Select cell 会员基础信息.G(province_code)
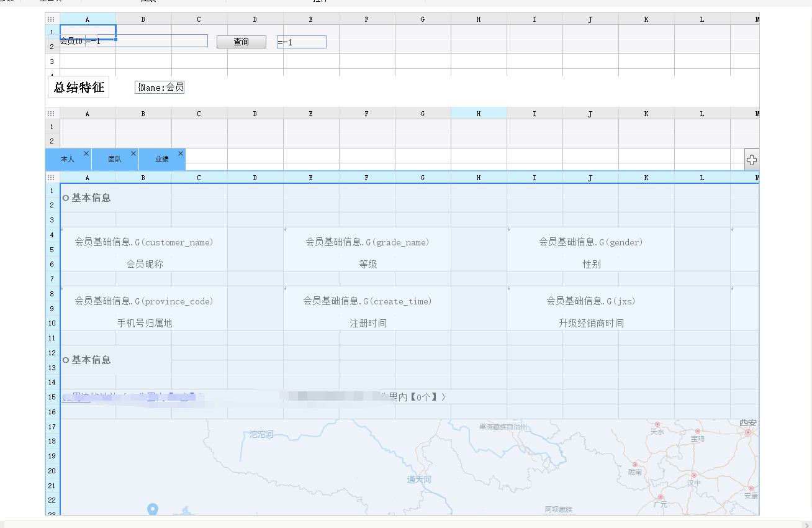Screen dimensions: 812x528 144,301
